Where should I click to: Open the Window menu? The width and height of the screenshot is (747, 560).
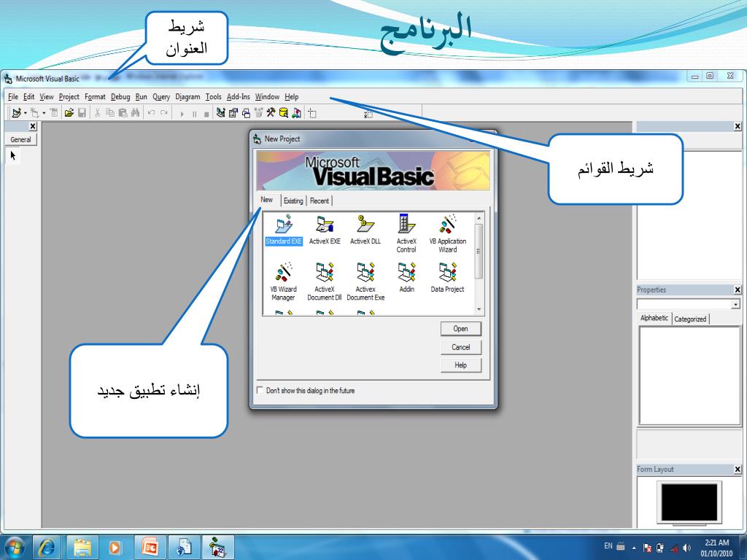tap(267, 97)
